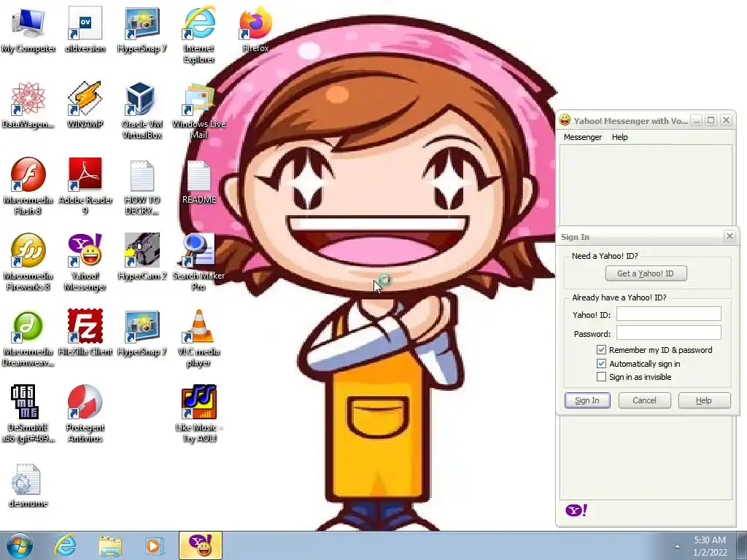
Task: Open the Messenger menu
Action: click(583, 137)
